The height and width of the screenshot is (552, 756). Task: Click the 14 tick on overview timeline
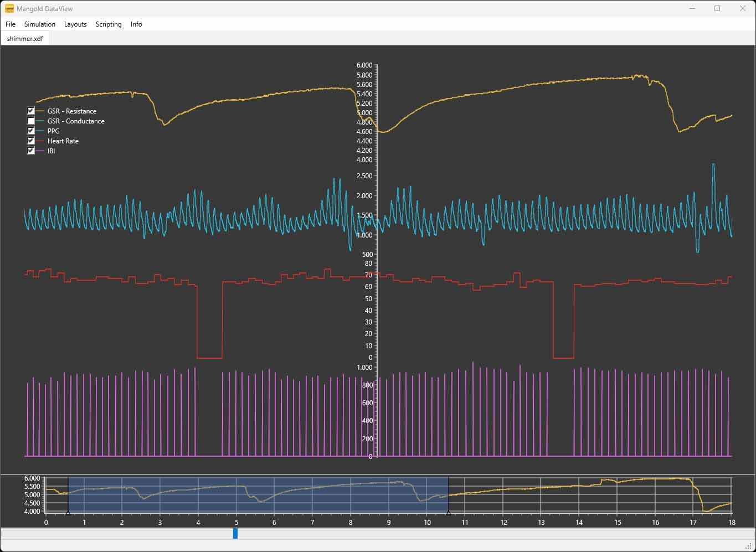[x=579, y=522]
